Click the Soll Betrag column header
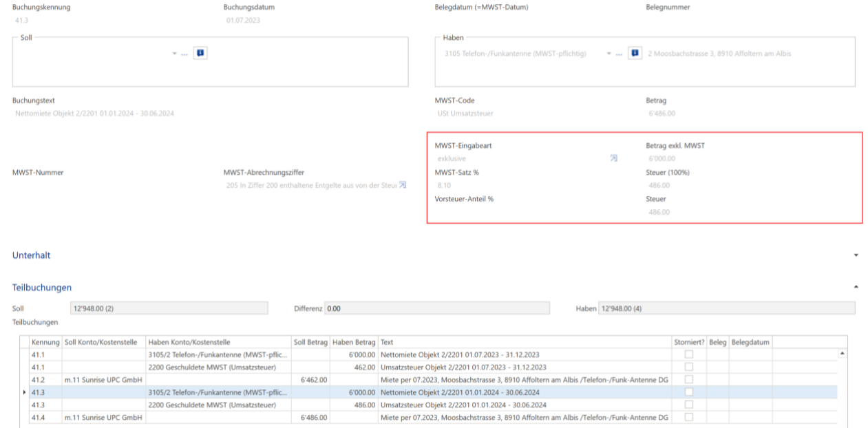The height and width of the screenshot is (428, 868). click(310, 342)
